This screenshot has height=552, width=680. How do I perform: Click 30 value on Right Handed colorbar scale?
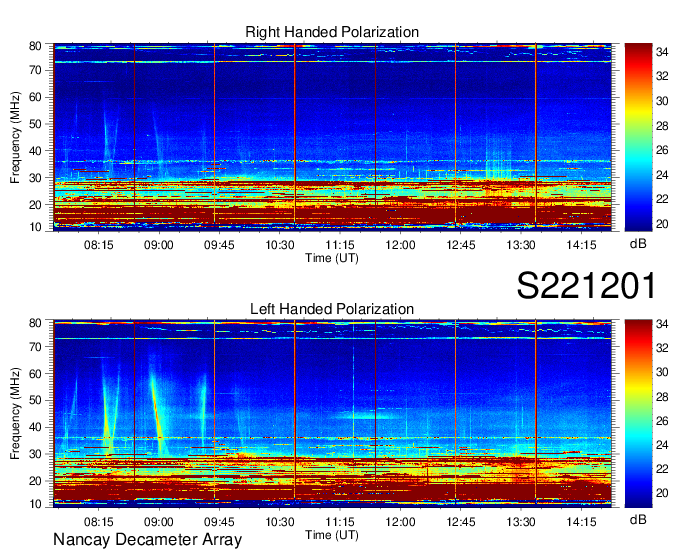point(662,101)
